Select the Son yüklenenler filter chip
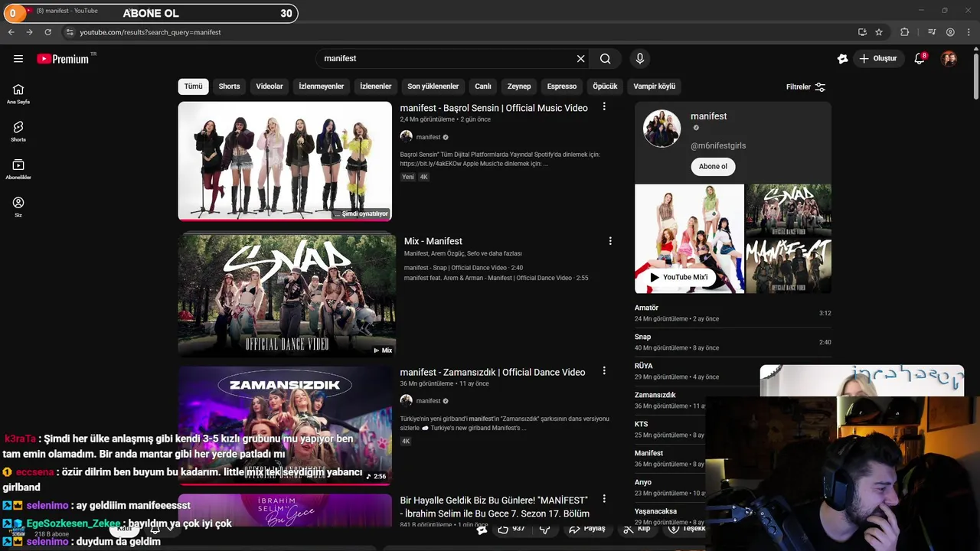This screenshot has width=980, height=551. pos(433,86)
